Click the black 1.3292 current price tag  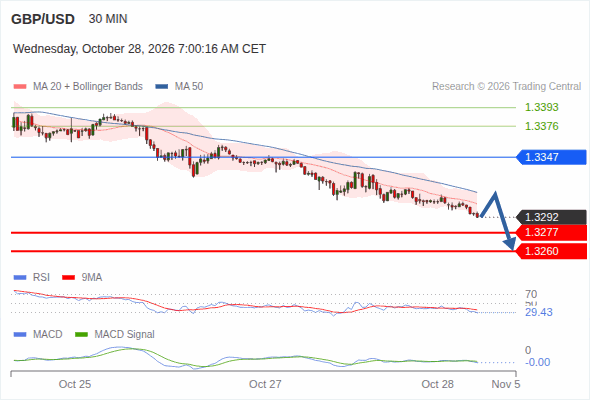click(551, 217)
